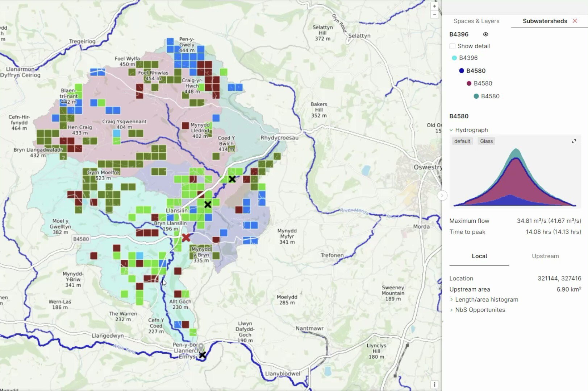The image size is (588, 391).
Task: Switch to Spaces & Layers tab
Action: pos(476,21)
